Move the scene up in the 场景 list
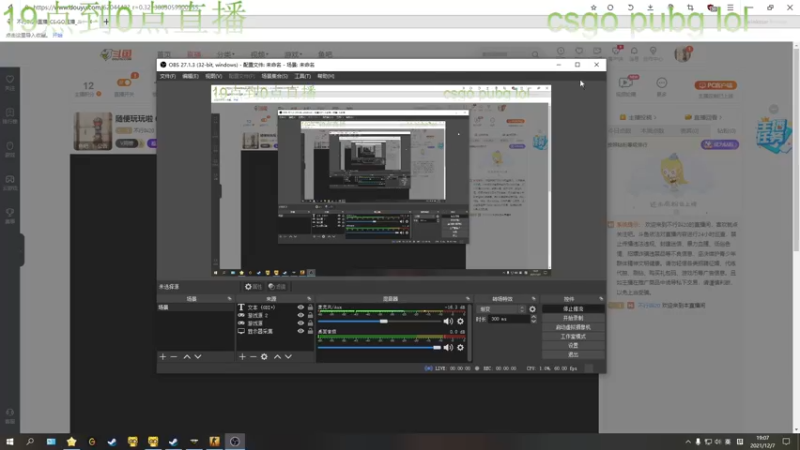Screen dimensions: 800x450 pos(187,357)
